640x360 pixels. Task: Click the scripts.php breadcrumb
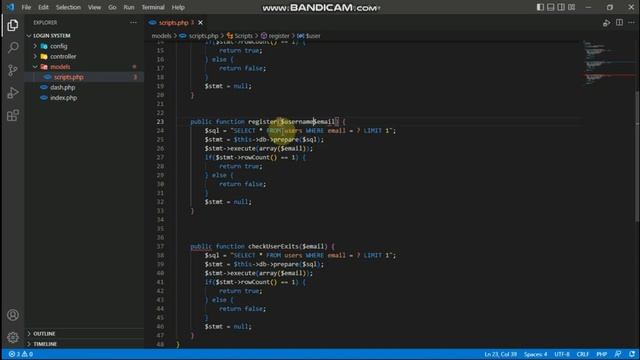203,36
